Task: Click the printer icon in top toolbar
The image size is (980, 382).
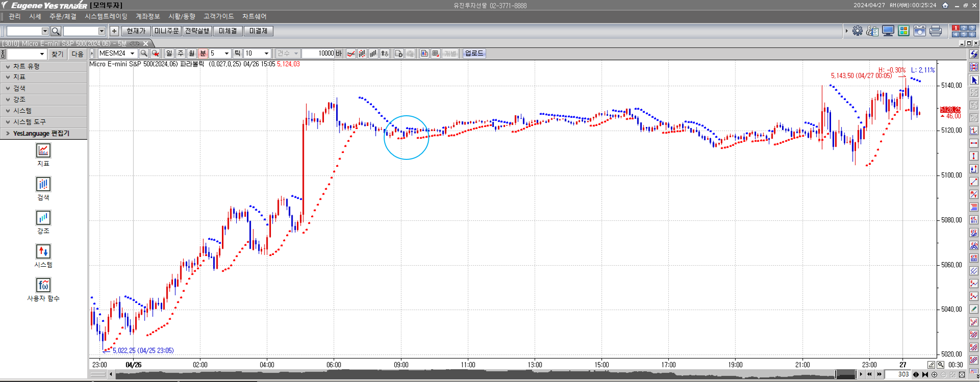Action: click(935, 31)
